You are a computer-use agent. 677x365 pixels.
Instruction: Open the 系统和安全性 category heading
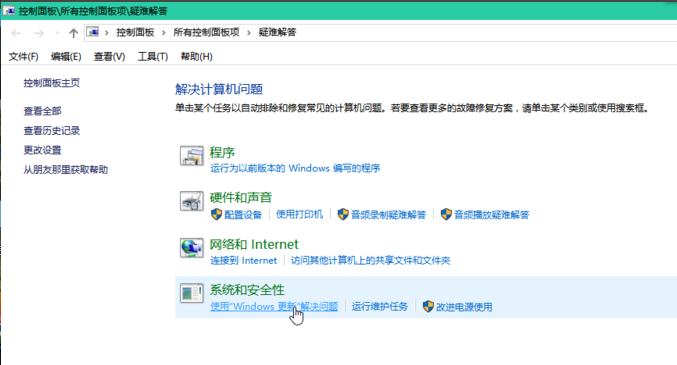[x=247, y=290]
